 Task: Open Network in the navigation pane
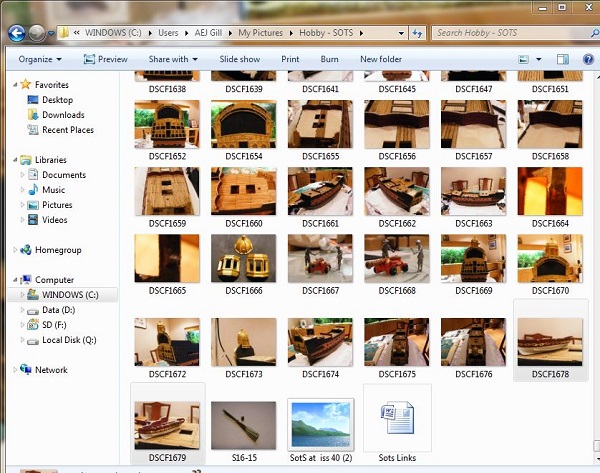click(x=51, y=370)
